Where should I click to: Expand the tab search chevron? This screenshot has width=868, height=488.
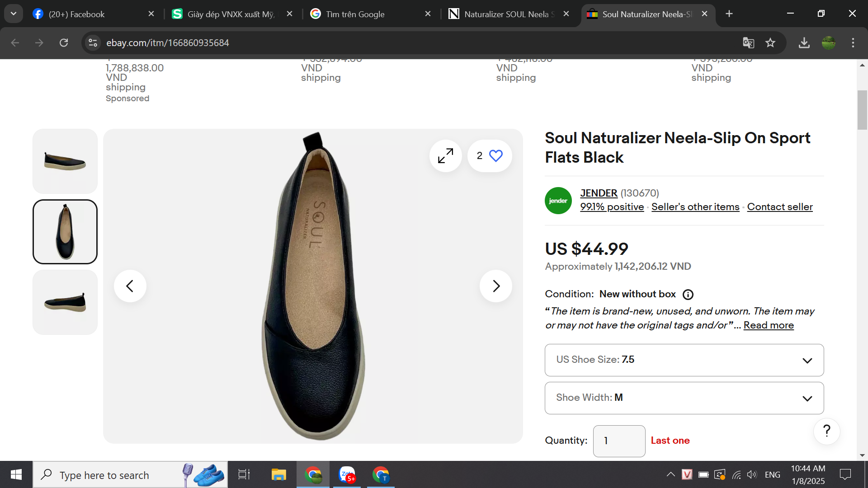[x=14, y=14]
